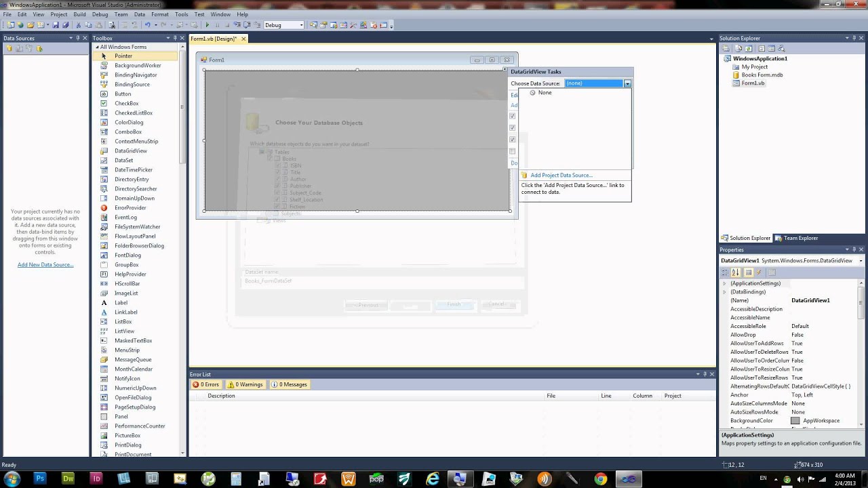This screenshot has width=868, height=488.
Task: Open Properties object selector dropdown
Action: click(x=861, y=261)
